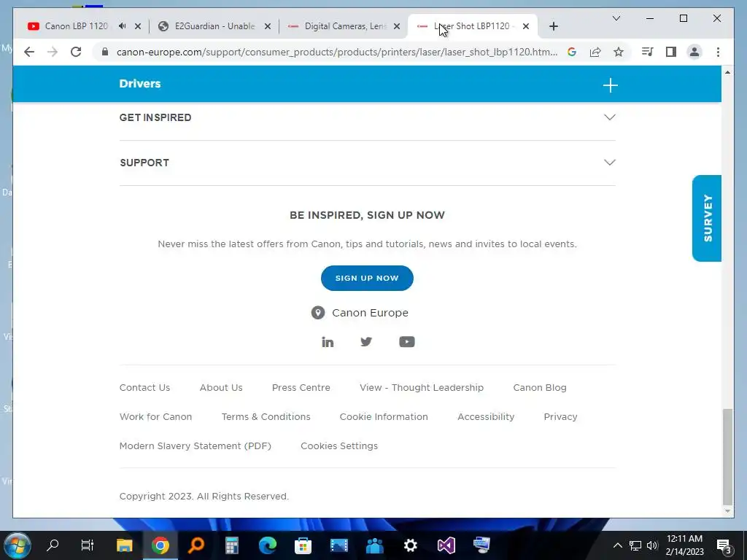The width and height of the screenshot is (747, 560).
Task: Open Microsoft Edge from taskbar
Action: click(267, 545)
